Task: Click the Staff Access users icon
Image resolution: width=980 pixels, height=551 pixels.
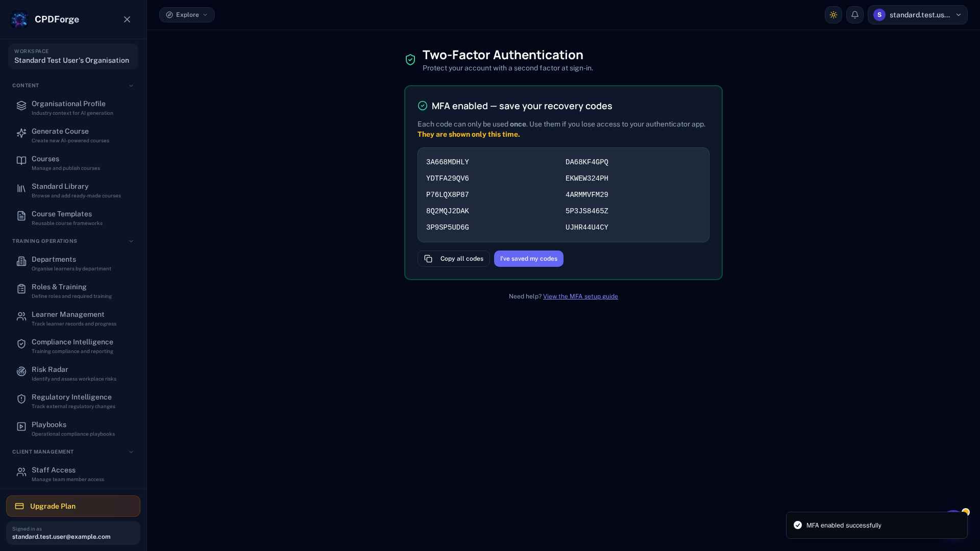Action: coord(21,472)
